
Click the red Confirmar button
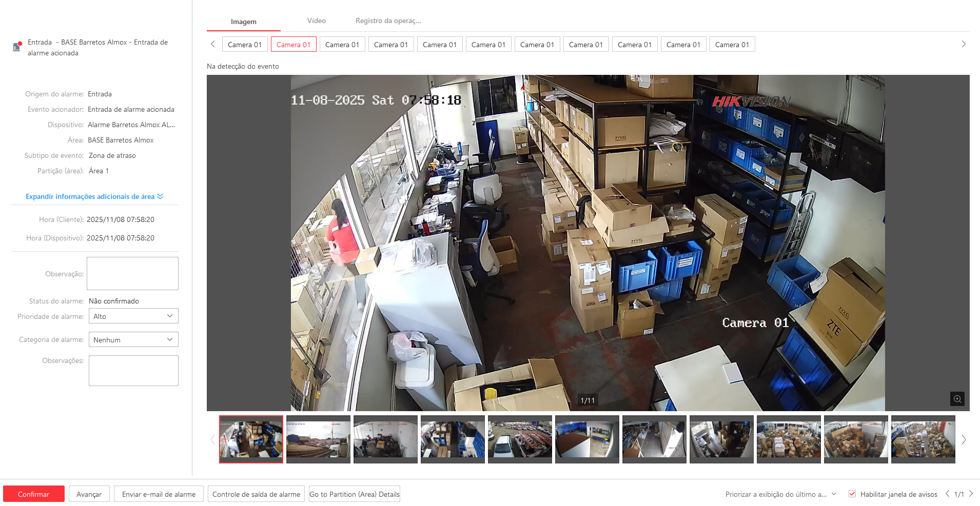tap(34, 494)
